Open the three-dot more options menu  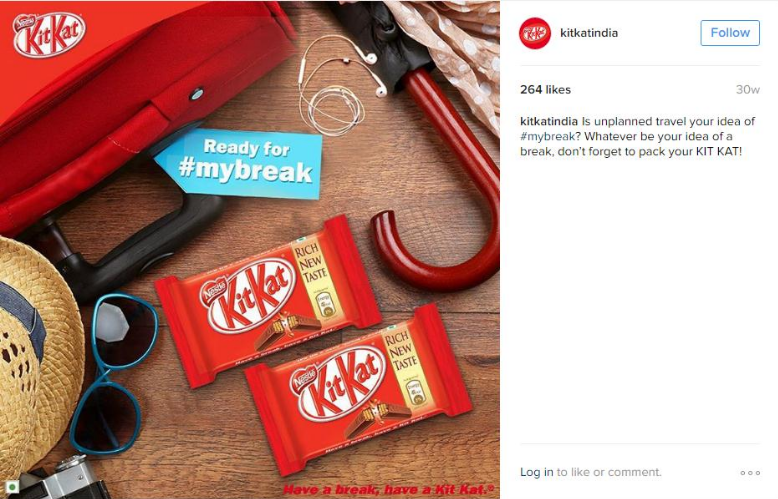coord(750,473)
